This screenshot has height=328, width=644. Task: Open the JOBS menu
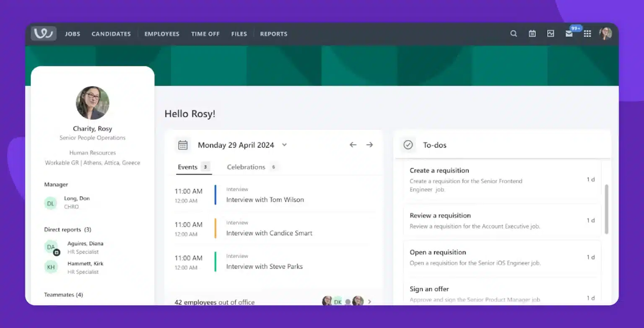(73, 34)
